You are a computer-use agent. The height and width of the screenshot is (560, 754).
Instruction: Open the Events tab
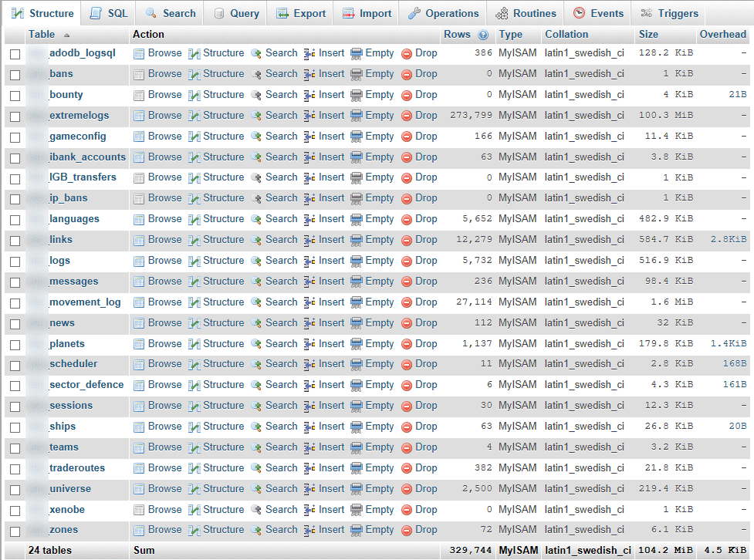598,13
